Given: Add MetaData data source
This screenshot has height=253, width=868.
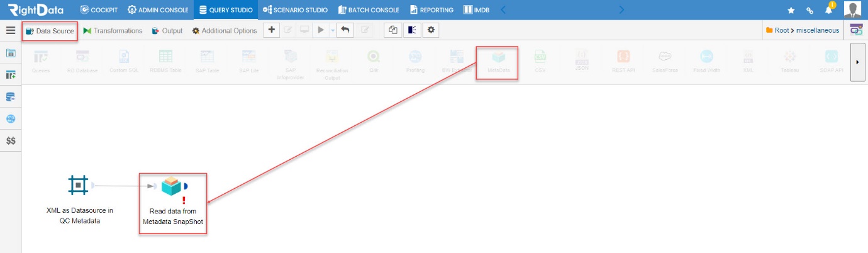Looking at the screenshot, I should (498, 62).
